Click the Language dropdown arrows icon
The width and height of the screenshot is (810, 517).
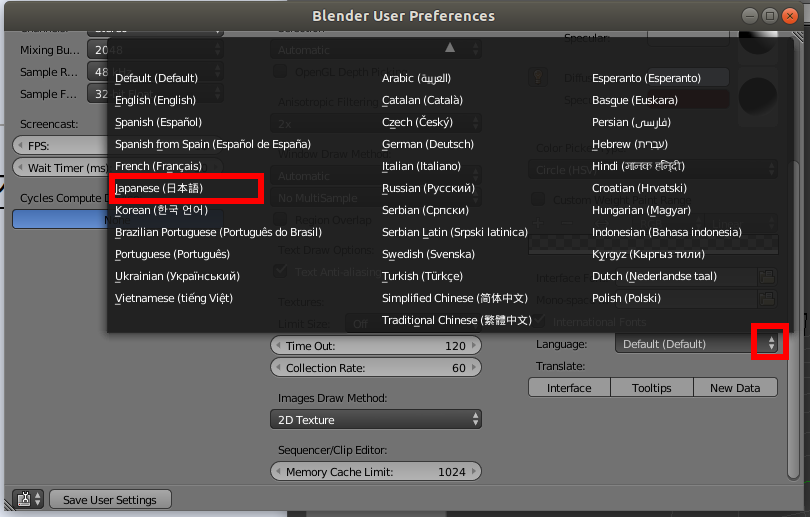tap(771, 343)
